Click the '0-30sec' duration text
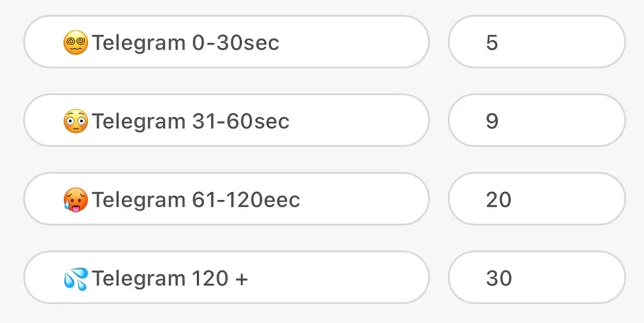Viewport: 644px width, 323px height. coord(236,43)
